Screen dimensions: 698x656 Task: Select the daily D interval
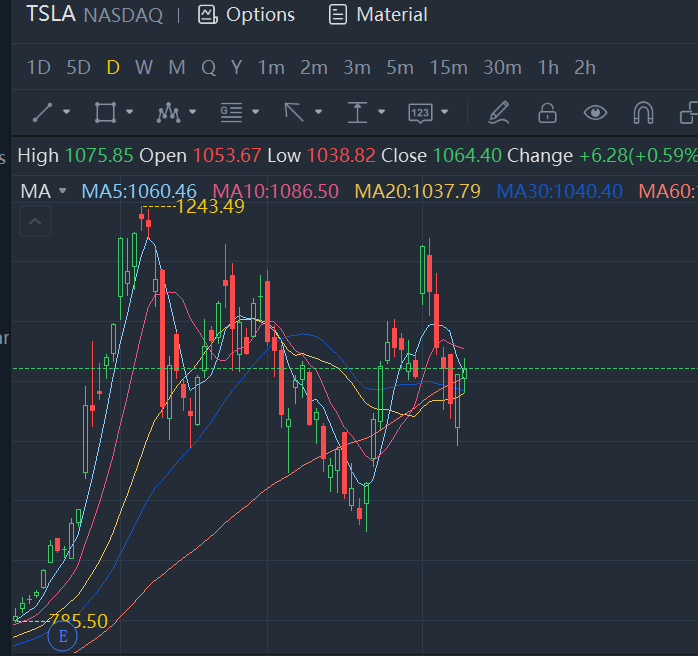(x=113, y=68)
